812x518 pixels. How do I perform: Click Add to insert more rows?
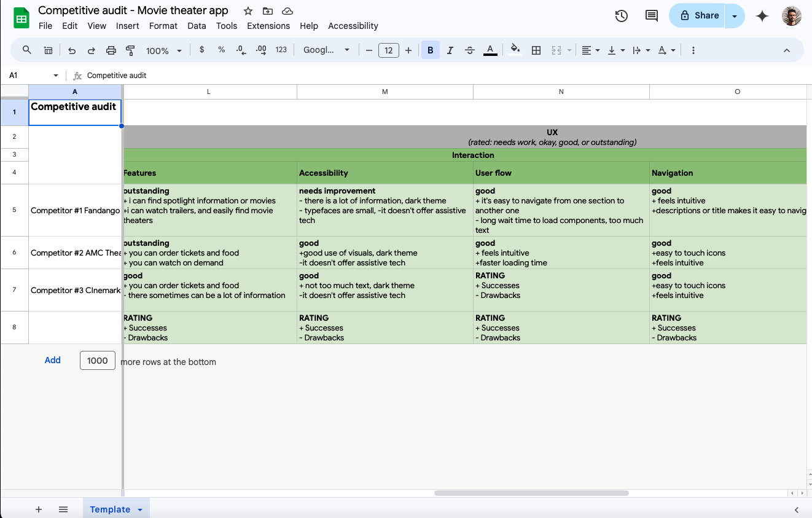[x=53, y=361]
